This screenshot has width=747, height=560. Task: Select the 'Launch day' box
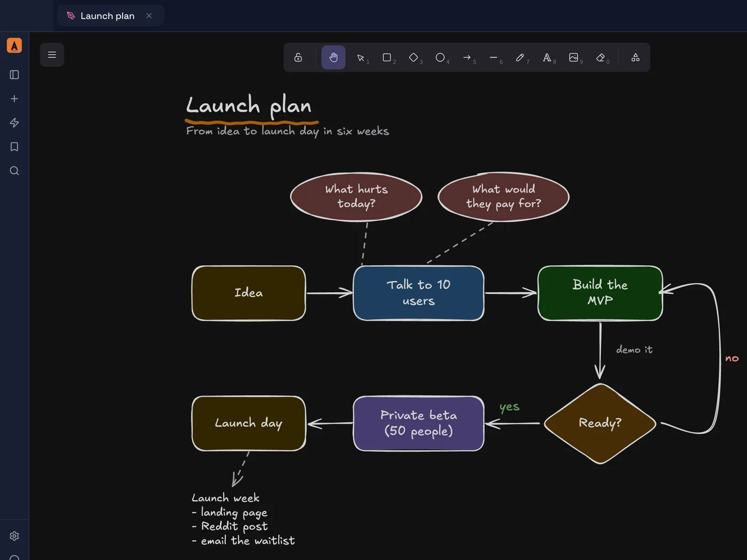pos(249,423)
